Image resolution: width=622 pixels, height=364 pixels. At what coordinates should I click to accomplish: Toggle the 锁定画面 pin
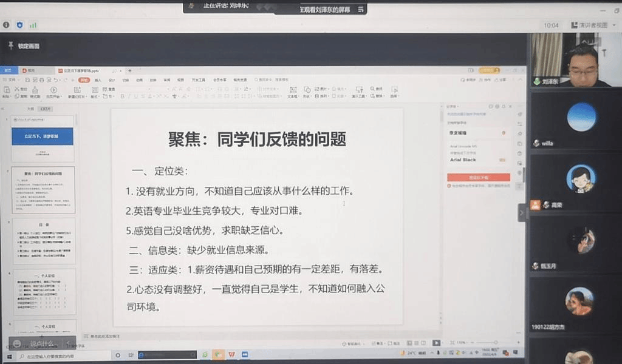[x=10, y=45]
